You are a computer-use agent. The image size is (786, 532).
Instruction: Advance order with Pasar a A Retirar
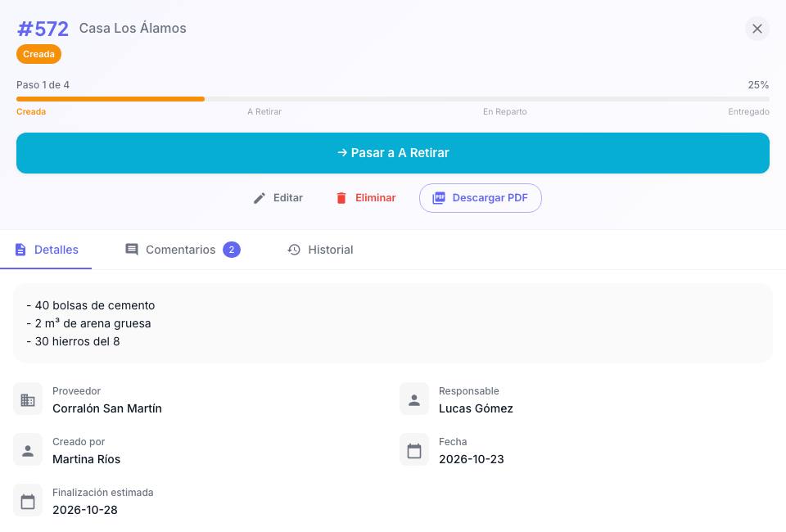point(393,153)
